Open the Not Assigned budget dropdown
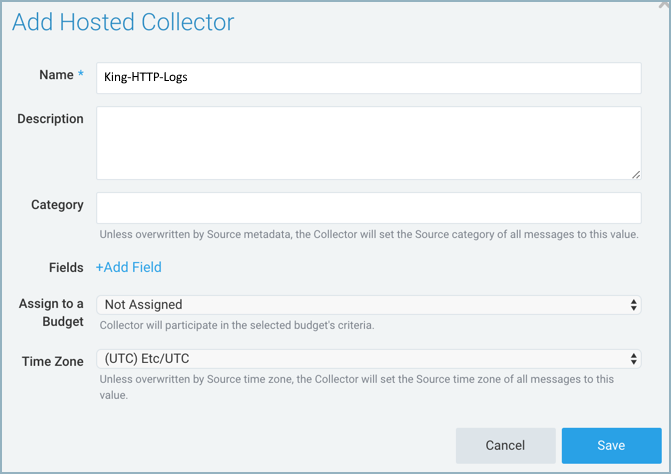Viewport: 671px width, 474px height. [x=368, y=305]
